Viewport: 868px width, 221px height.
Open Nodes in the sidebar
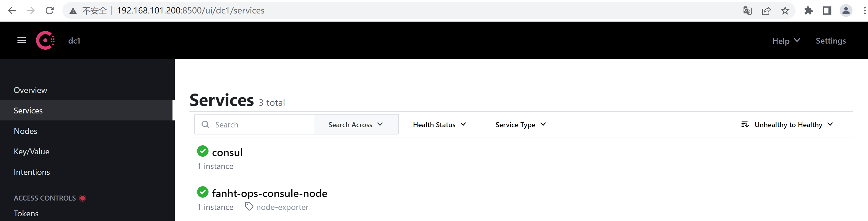point(25,131)
